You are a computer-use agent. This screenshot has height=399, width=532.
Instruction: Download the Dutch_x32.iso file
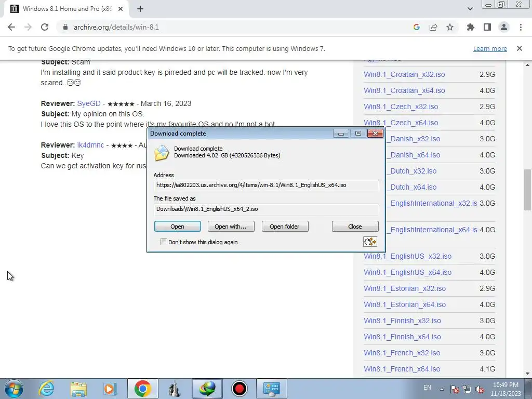(411, 171)
